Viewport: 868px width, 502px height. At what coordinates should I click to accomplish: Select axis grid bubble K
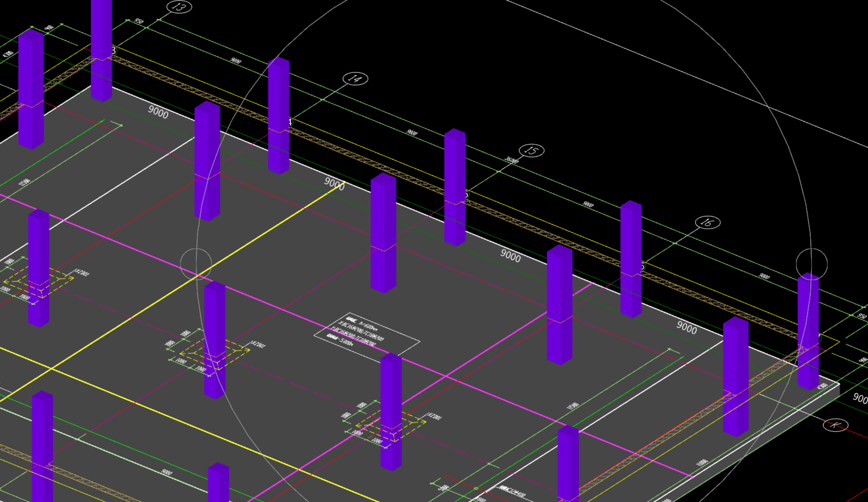tap(835, 425)
